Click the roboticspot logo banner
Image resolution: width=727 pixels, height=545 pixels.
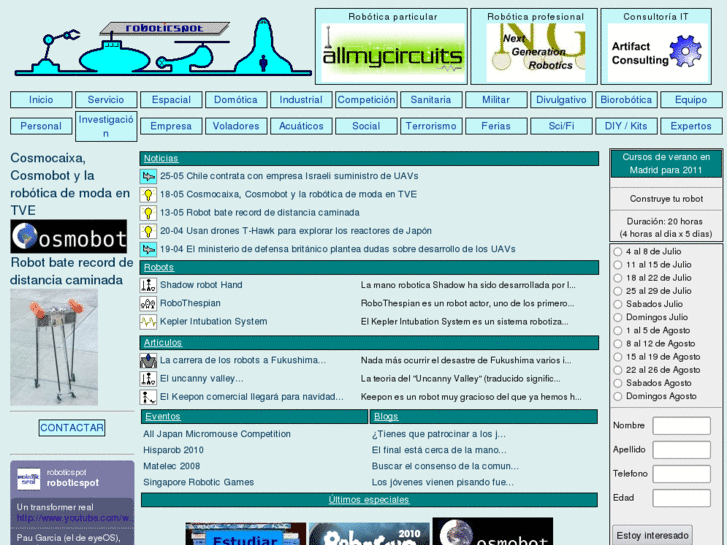click(x=163, y=46)
